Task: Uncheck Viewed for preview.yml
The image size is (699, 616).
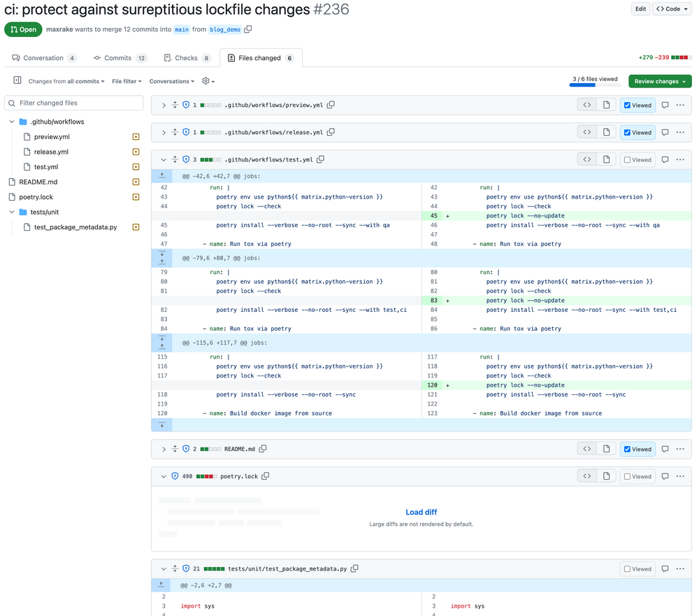Action: click(637, 105)
